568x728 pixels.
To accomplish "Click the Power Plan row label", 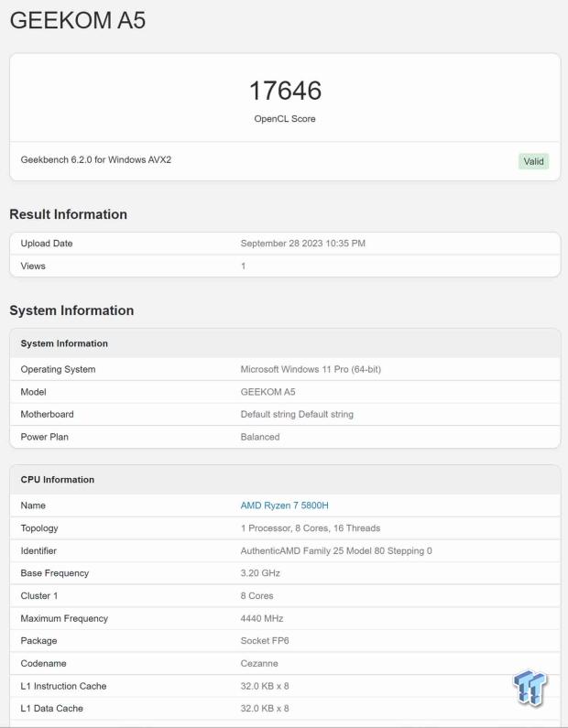I will coord(45,437).
